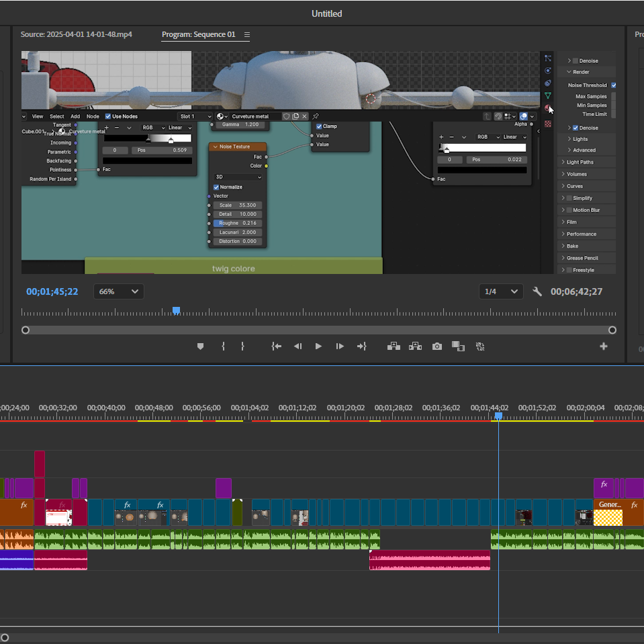Click the Comparison View icon

tap(458, 347)
